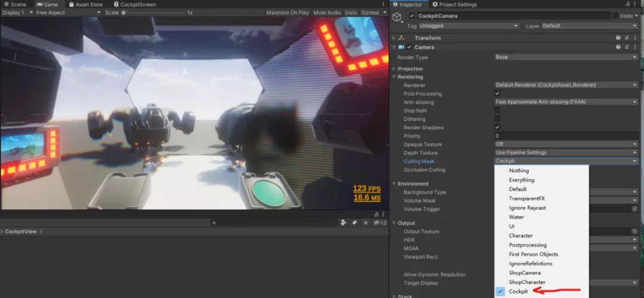Click the favorites star icon
Viewport: 644px width, 298px height.
pos(365,223)
